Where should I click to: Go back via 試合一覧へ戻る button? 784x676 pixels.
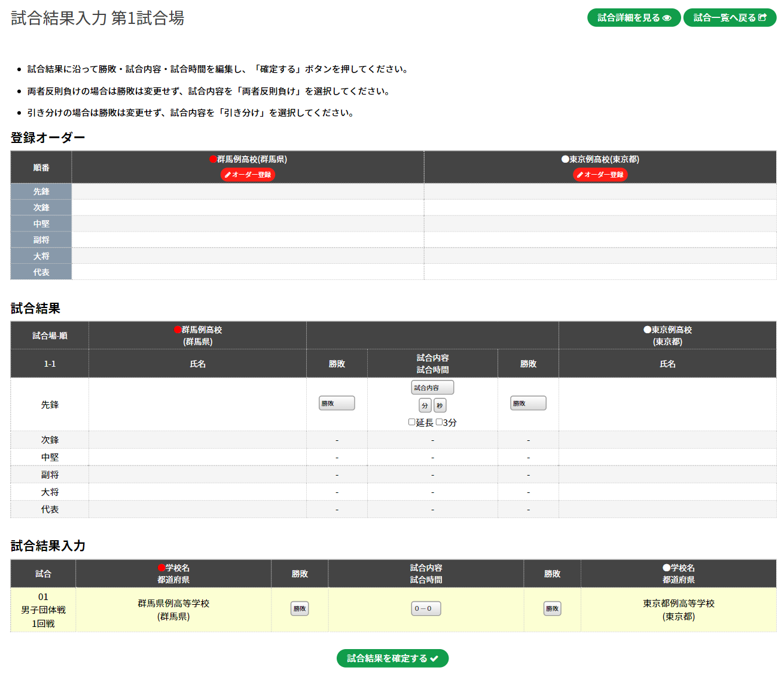click(x=730, y=18)
